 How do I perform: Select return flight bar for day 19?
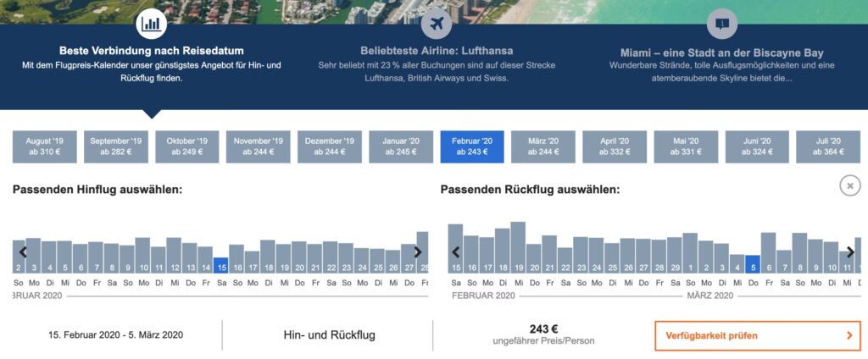click(x=518, y=248)
